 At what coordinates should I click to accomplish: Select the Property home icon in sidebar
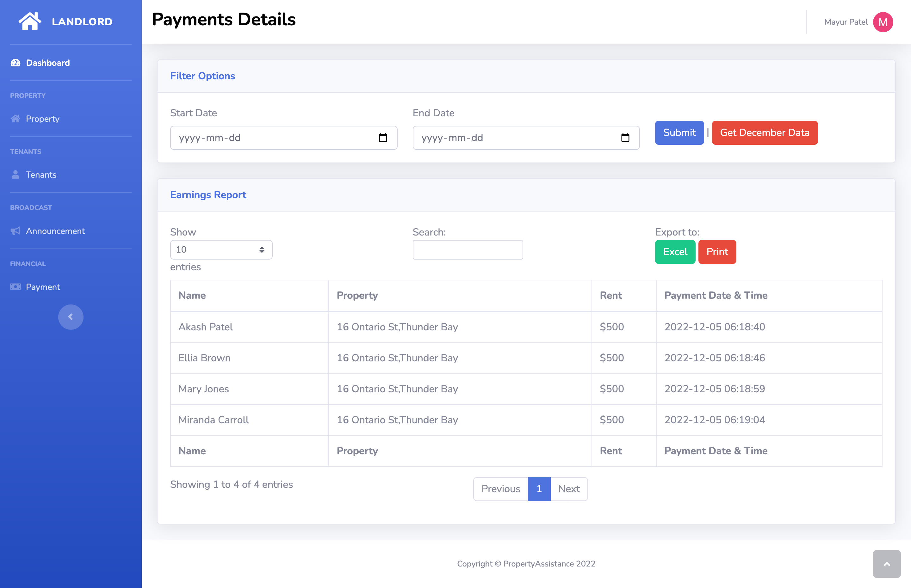(15, 119)
